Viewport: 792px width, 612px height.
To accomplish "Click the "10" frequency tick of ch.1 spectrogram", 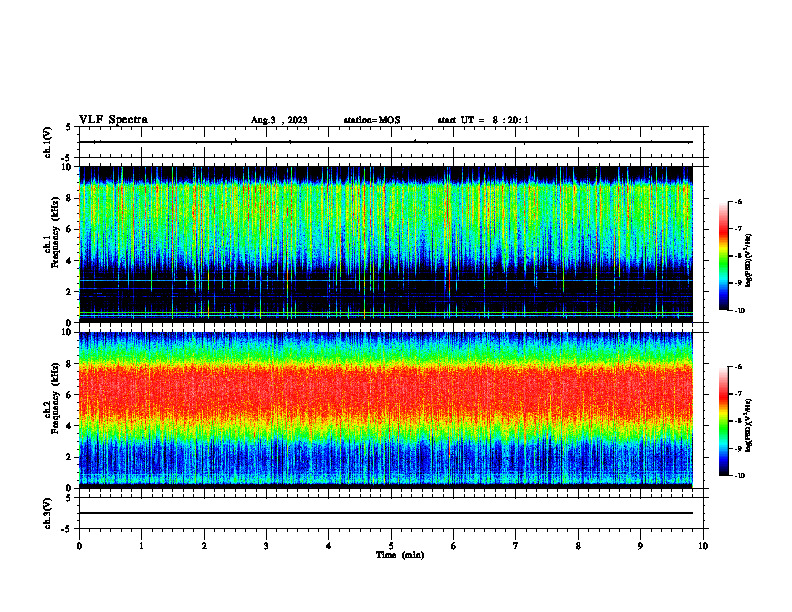I will click(68, 167).
